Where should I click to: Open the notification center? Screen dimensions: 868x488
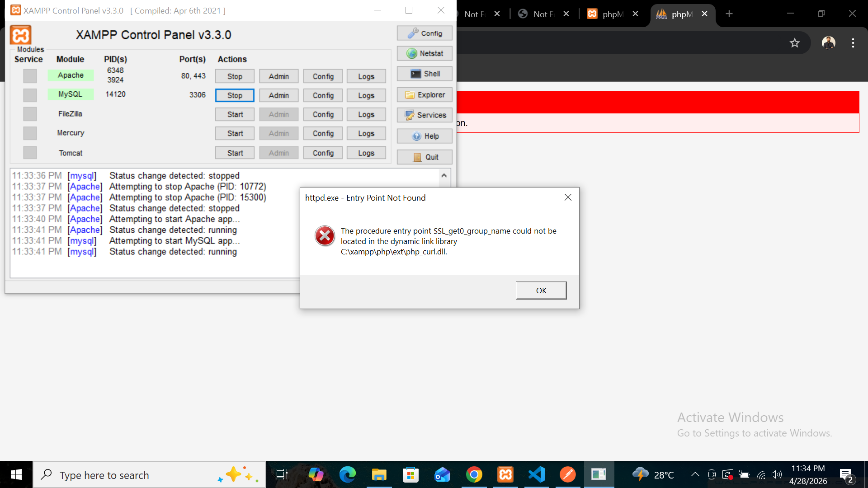pos(847,475)
